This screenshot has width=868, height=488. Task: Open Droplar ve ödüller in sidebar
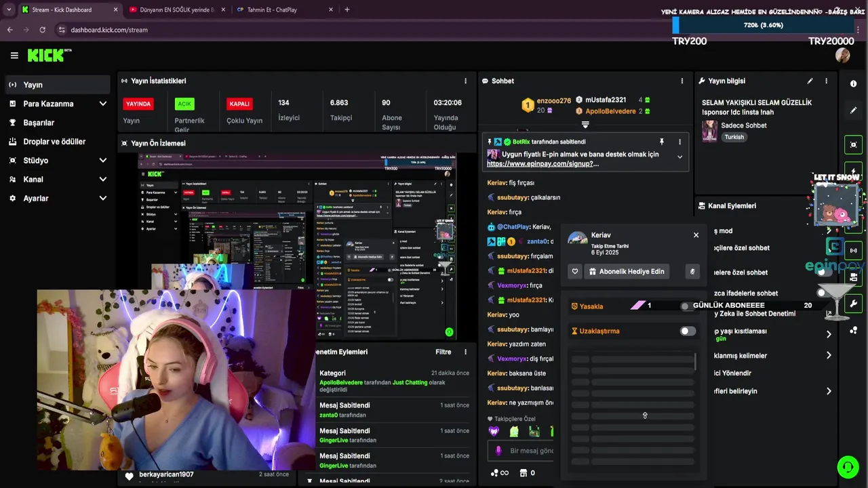(58, 142)
